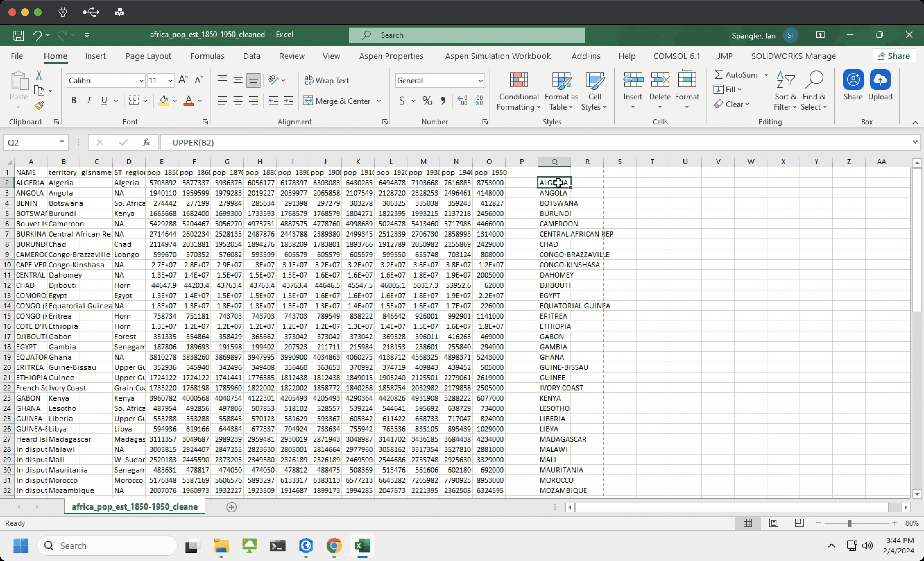
Task: Click the Increase Font Size icon
Action: coord(183,80)
